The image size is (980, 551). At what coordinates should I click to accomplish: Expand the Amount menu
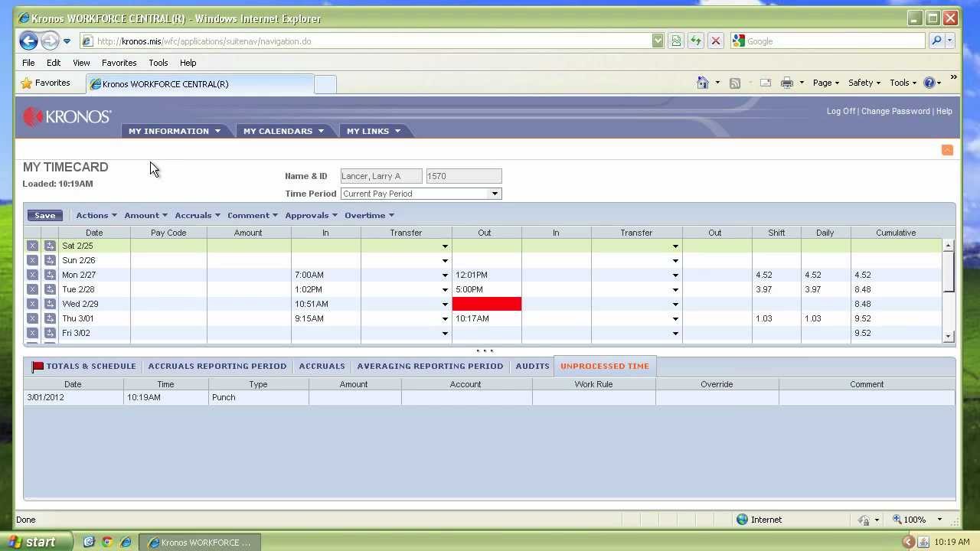tap(145, 215)
